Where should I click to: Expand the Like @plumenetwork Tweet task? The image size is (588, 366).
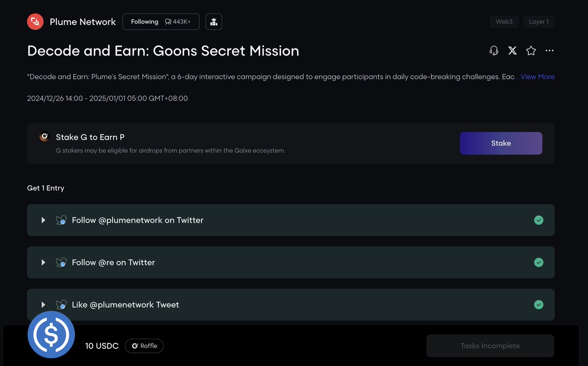click(43, 305)
